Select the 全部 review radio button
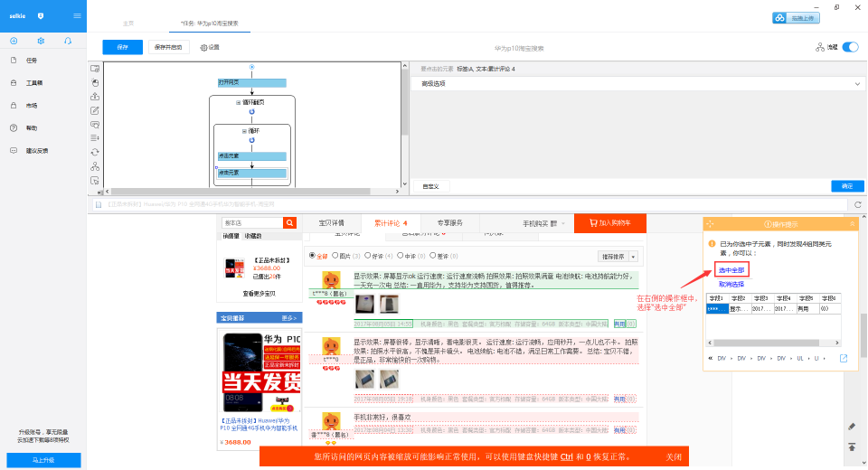Viewport: 868px width, 470px height. tap(312, 256)
